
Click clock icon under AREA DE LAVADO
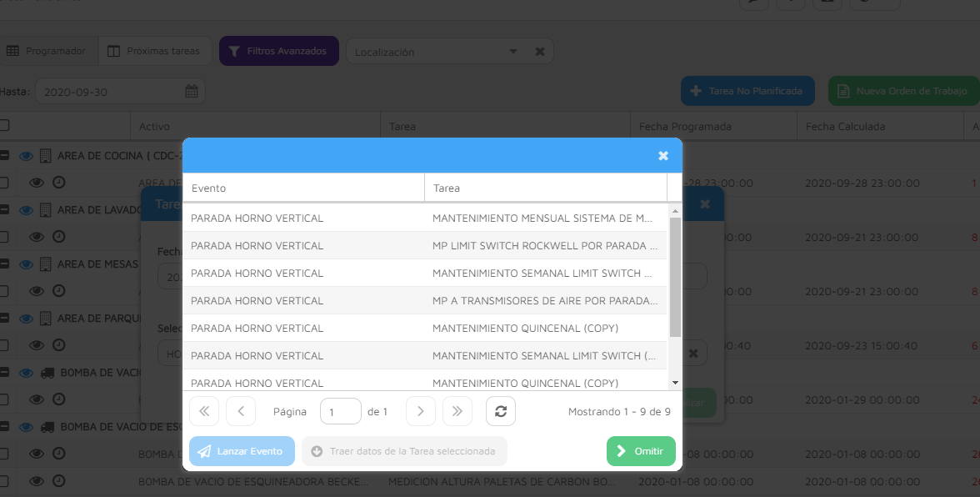tap(58, 237)
